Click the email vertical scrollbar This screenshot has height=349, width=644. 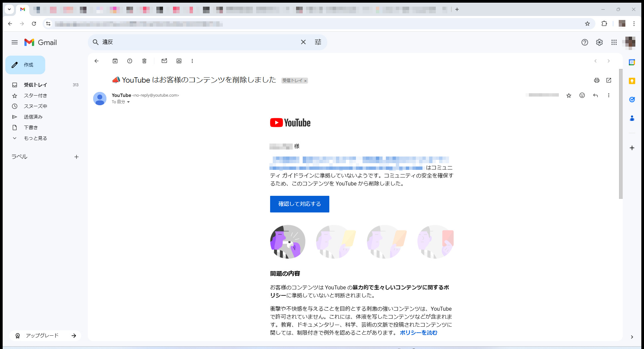[620, 133]
